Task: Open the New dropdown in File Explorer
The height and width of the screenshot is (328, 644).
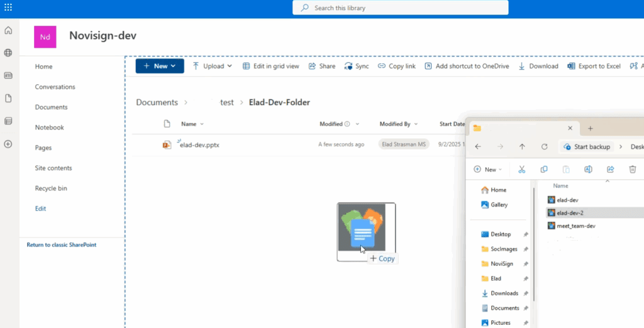Action: [x=488, y=170]
